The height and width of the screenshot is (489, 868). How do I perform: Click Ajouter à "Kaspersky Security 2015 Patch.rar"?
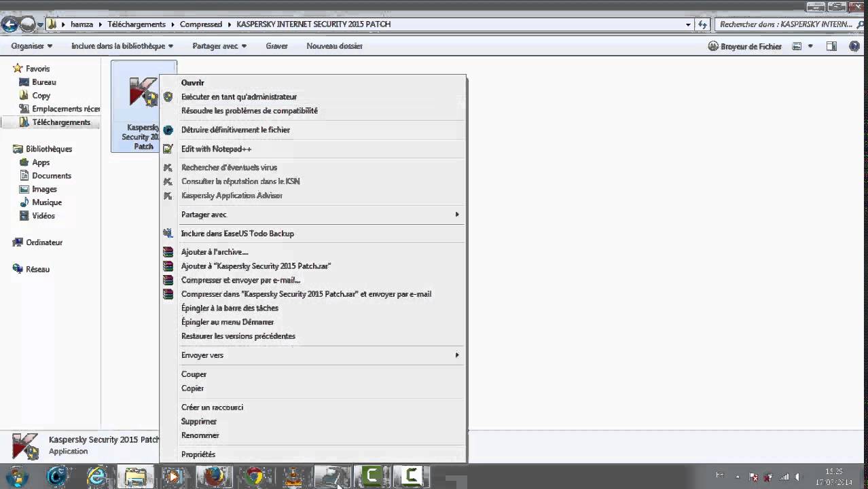coord(255,266)
